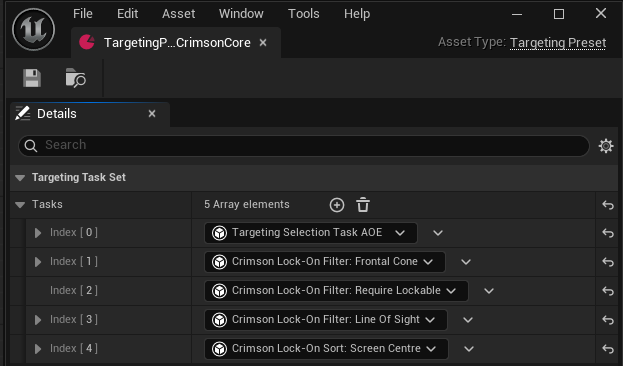The width and height of the screenshot is (623, 366).
Task: Reset Index 2 to default value
Action: (608, 291)
